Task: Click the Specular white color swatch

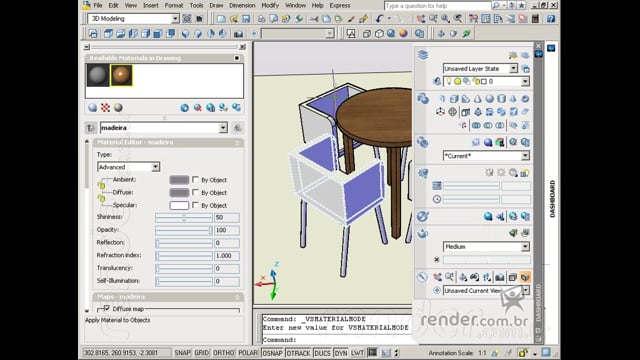Action: [x=179, y=205]
